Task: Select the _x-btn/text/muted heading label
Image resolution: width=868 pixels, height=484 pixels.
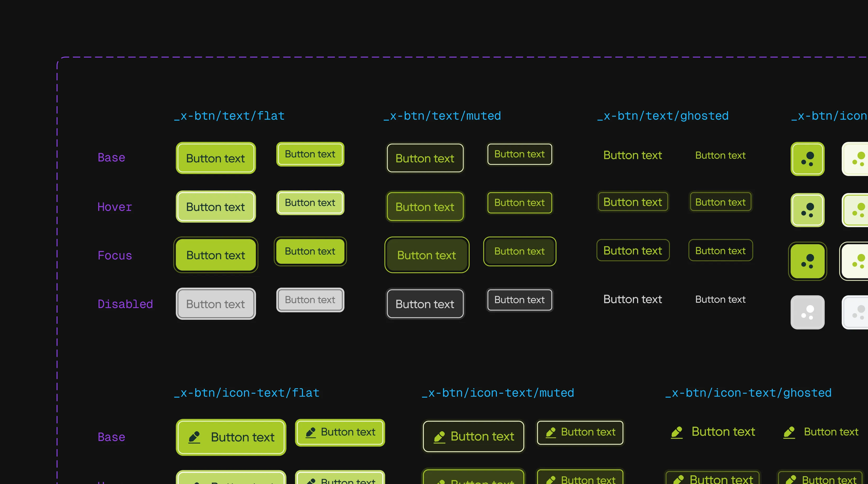Action: [442, 116]
